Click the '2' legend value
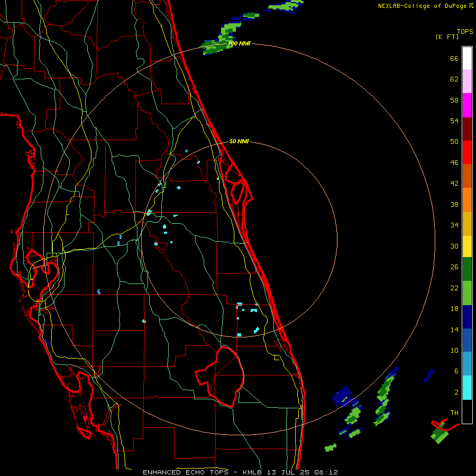This screenshot has width=476, height=476. click(x=456, y=392)
